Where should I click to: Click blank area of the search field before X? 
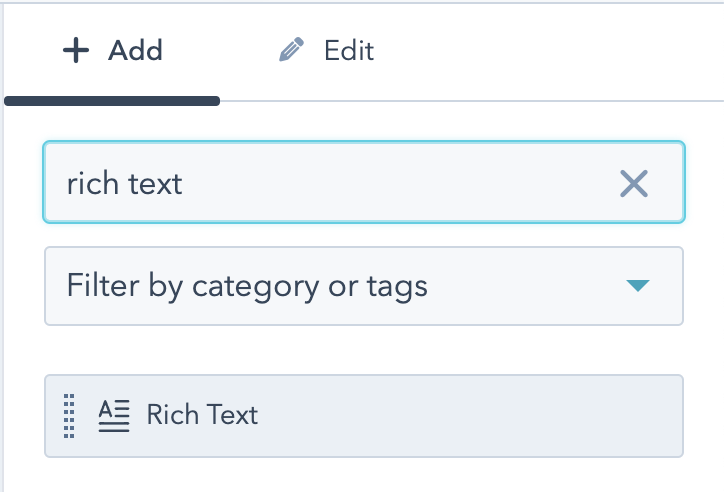(x=397, y=183)
